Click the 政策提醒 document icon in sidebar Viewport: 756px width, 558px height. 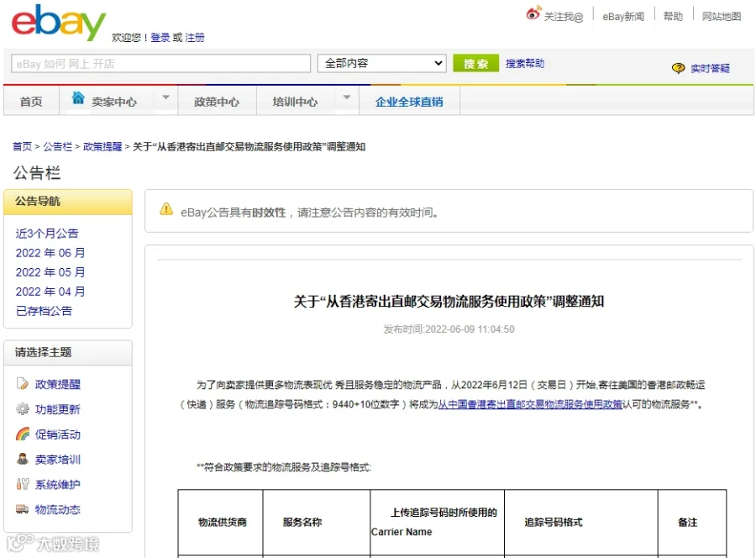point(22,384)
